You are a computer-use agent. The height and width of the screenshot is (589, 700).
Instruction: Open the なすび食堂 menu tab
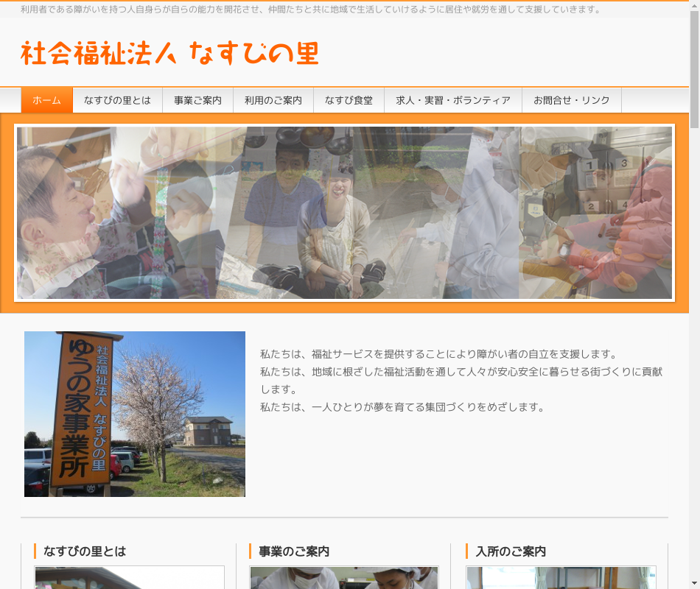tap(349, 100)
